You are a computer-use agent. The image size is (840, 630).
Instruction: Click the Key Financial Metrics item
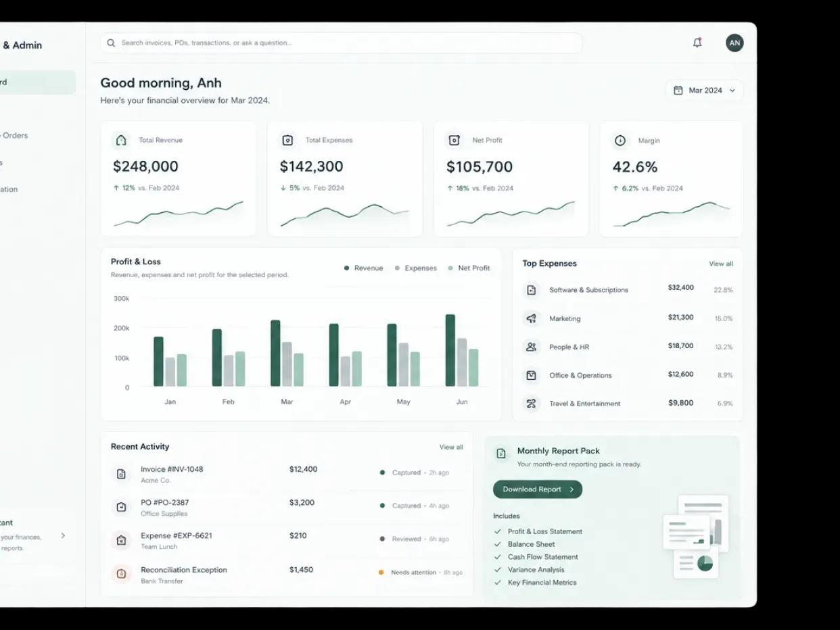pos(542,583)
